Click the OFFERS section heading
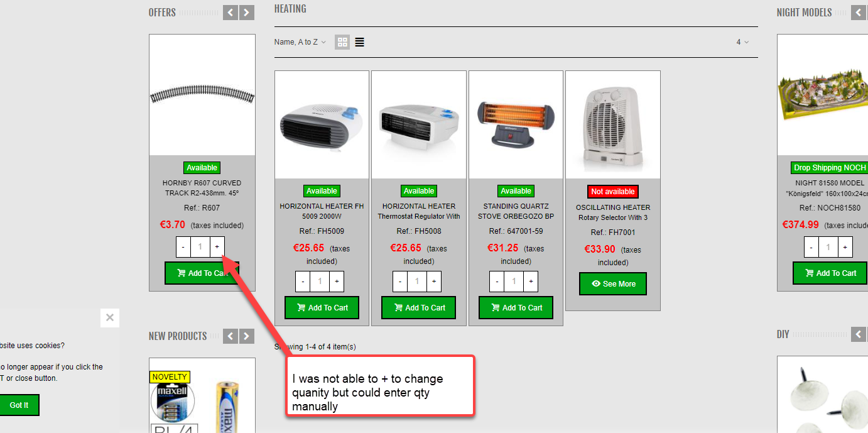 (x=162, y=13)
